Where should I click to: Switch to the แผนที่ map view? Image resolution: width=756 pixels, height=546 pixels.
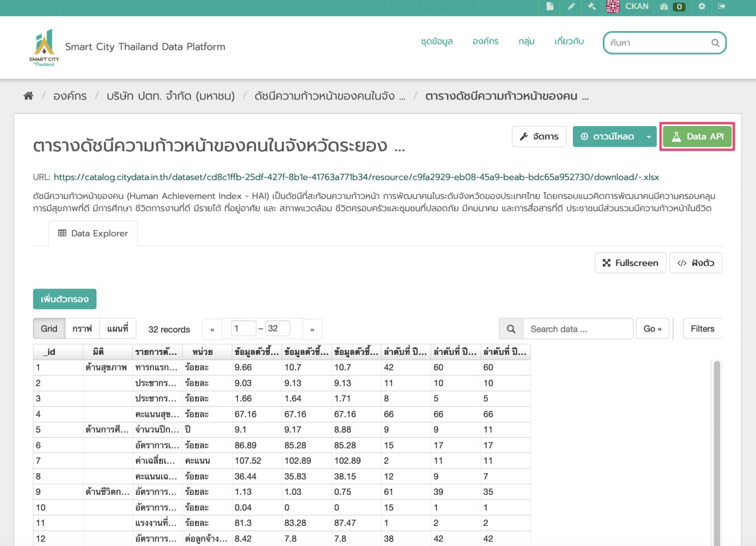118,329
